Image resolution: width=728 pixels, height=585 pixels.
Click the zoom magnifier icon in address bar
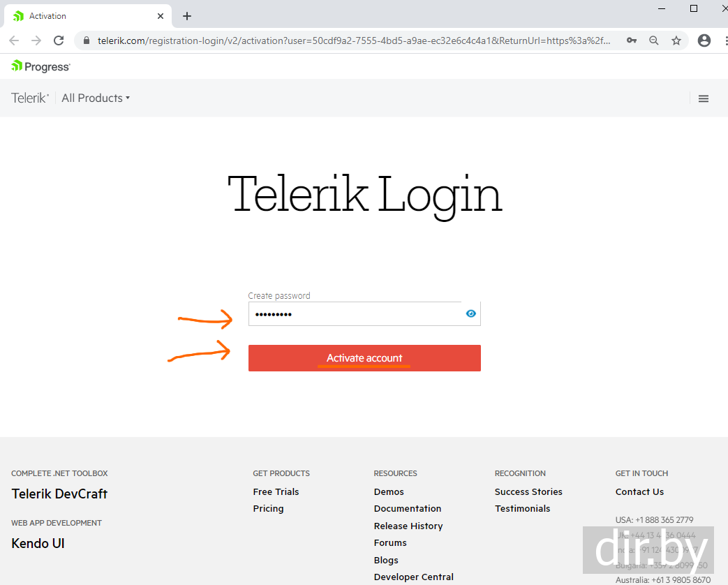tap(654, 40)
